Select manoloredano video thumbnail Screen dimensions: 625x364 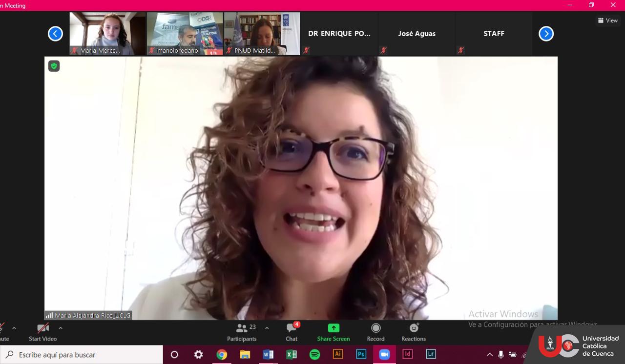185,34
